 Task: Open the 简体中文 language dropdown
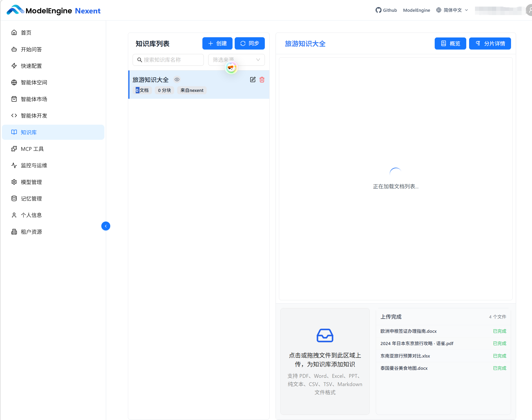coord(452,10)
